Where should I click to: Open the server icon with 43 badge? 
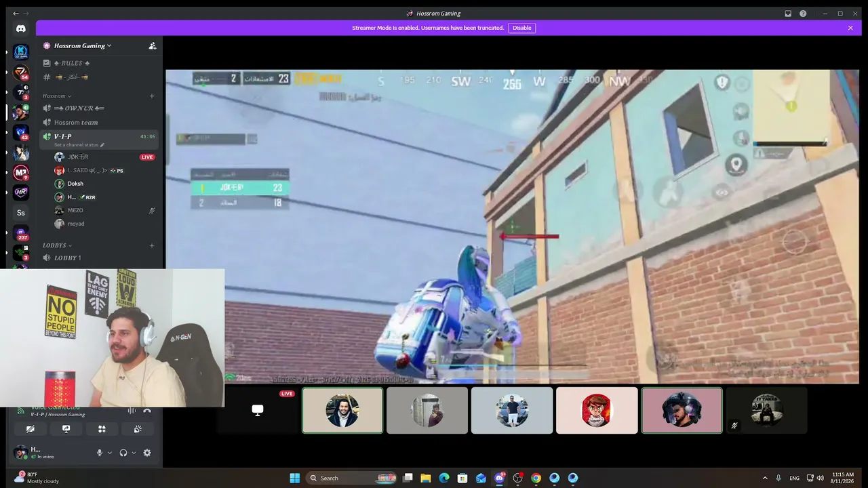[x=21, y=132]
